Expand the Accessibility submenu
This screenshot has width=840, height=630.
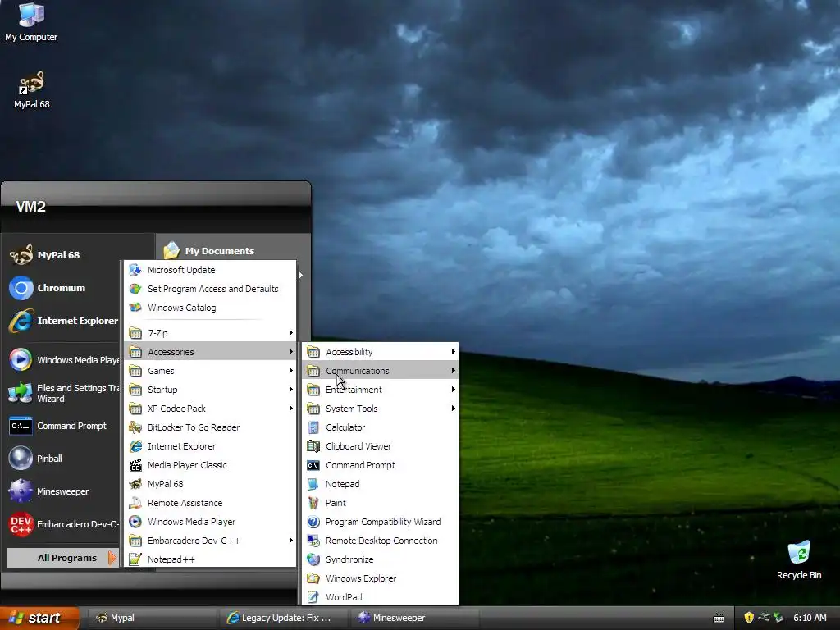(381, 352)
